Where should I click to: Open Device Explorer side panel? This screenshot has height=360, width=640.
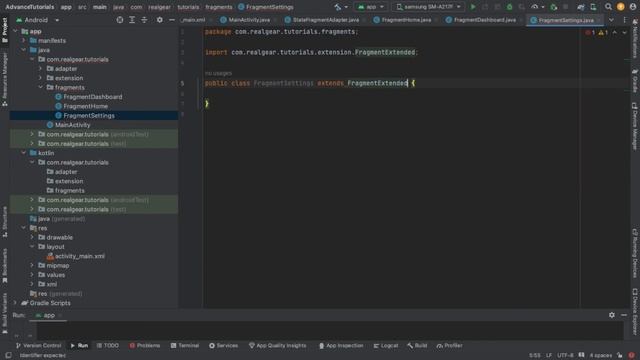click(635, 312)
